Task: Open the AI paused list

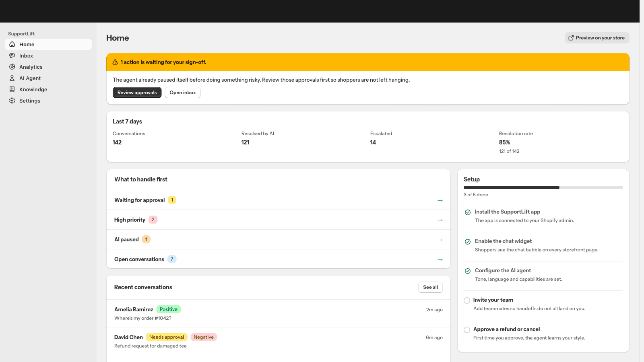Action: 279,239
